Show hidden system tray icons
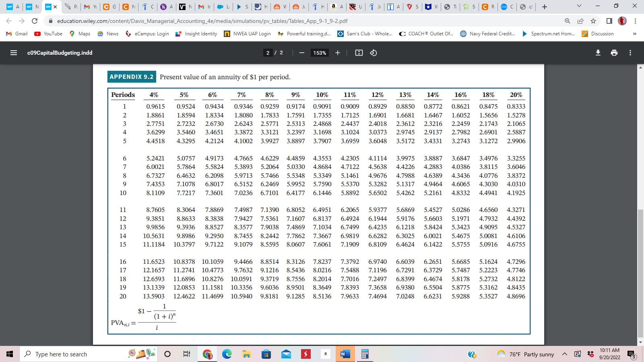Image resolution: width=644 pixels, height=362 pixels. [x=565, y=354]
